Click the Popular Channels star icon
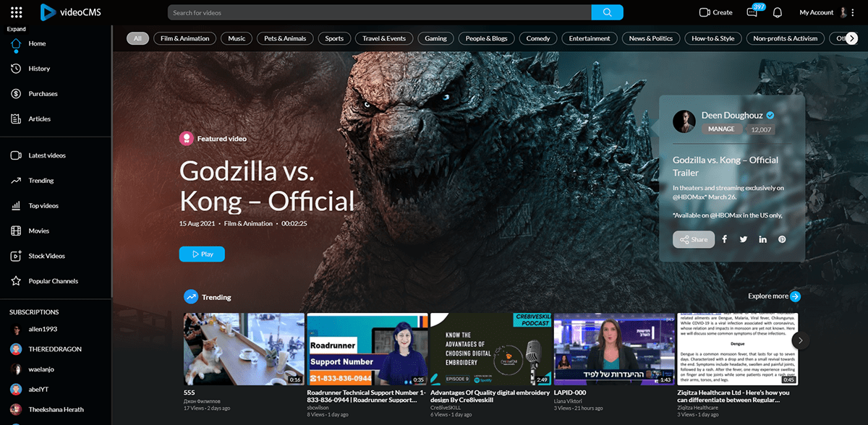 [15, 281]
